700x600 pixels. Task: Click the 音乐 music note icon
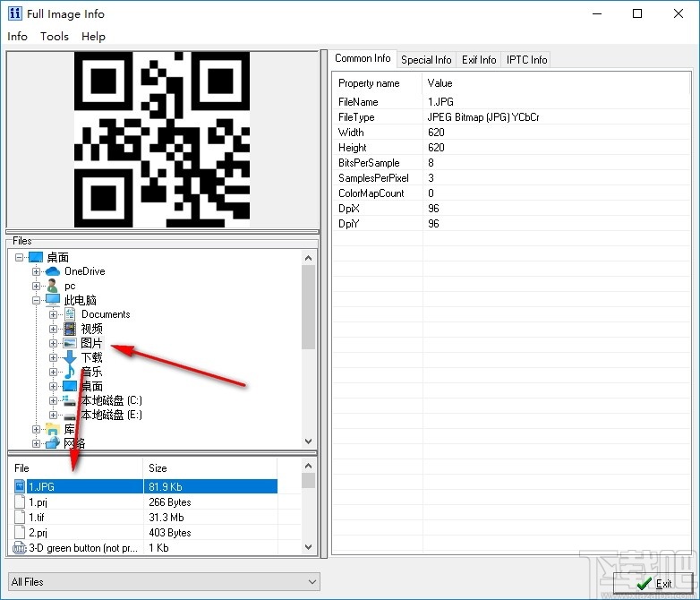pos(70,372)
